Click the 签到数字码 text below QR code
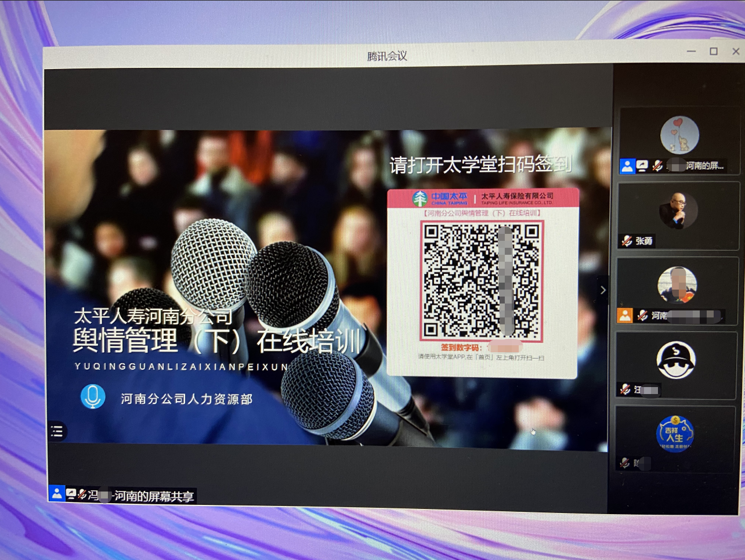This screenshot has height=560, width=745. point(460,347)
